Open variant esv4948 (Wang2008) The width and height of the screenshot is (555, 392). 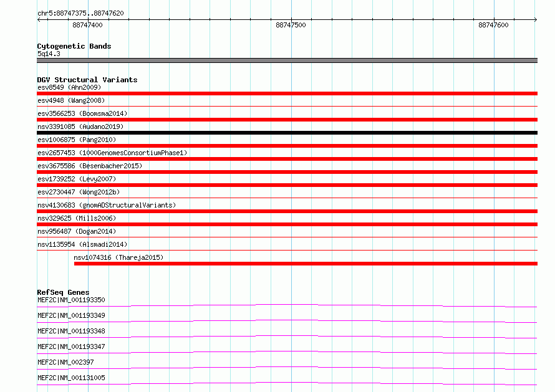71,100
